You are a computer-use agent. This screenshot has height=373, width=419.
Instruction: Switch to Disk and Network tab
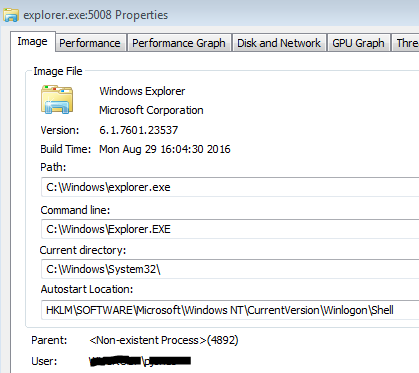pyautogui.click(x=279, y=43)
